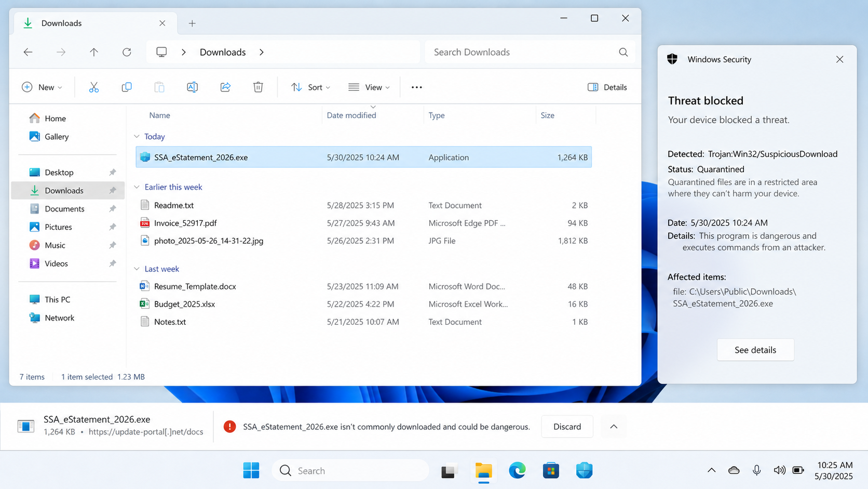
Task: Select the Readme.txt file
Action: [x=363, y=205]
